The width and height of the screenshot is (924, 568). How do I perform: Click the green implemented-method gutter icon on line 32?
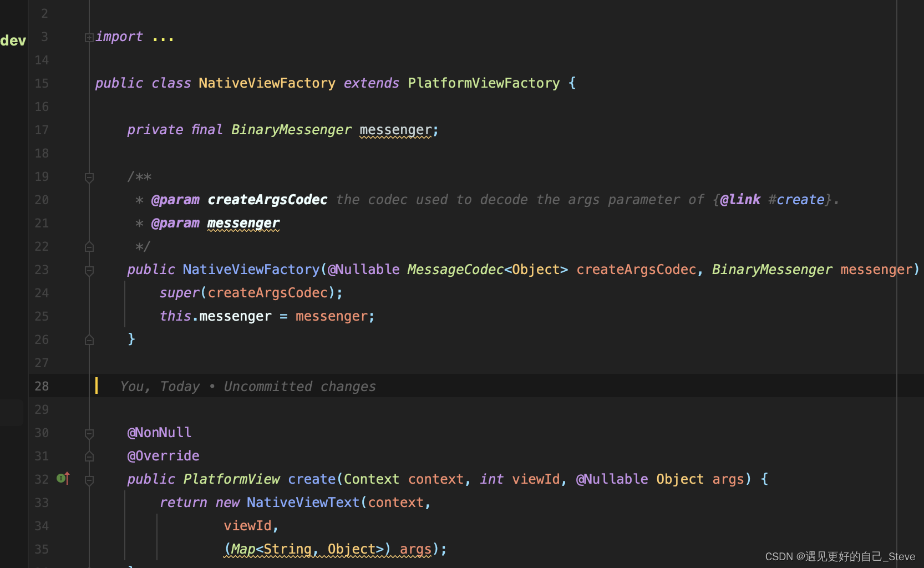click(x=60, y=479)
